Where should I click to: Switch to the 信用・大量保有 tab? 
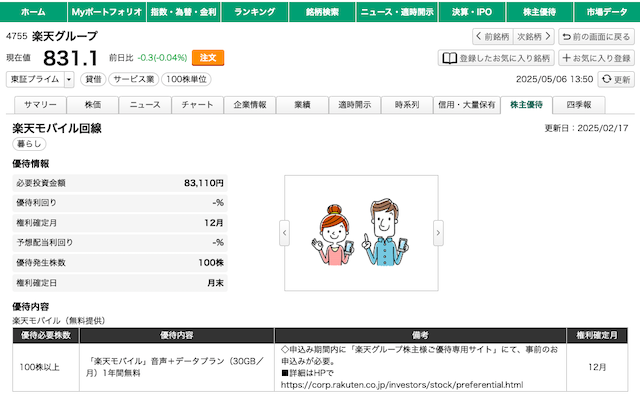pos(467,105)
